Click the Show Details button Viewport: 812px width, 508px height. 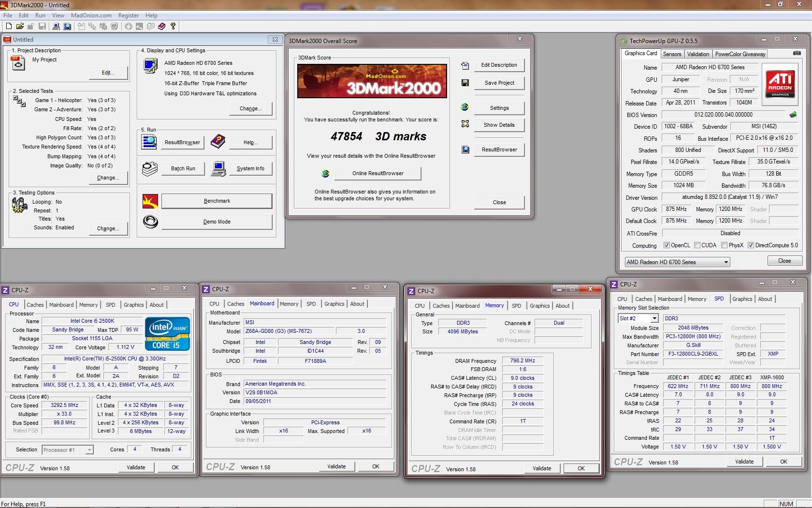click(499, 125)
